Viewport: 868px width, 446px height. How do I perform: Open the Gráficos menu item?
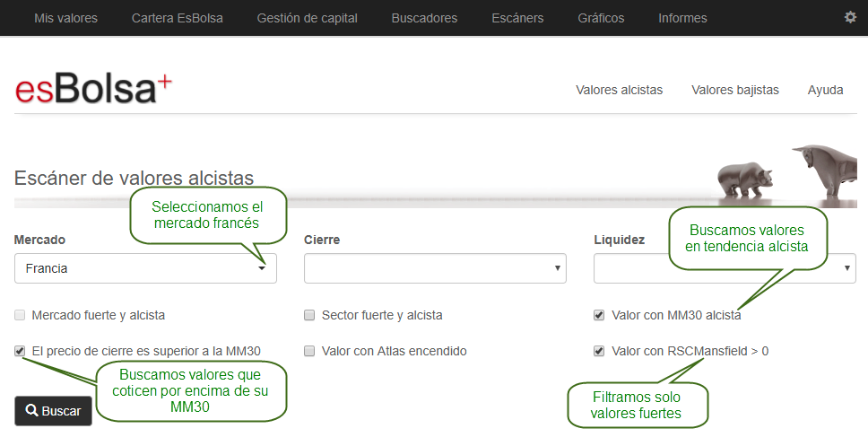pyautogui.click(x=601, y=18)
